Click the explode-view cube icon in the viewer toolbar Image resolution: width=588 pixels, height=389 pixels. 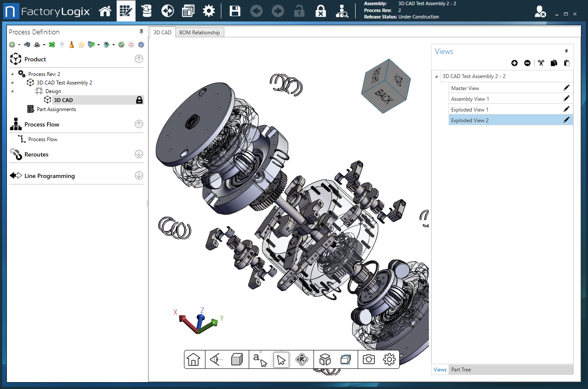click(x=325, y=359)
